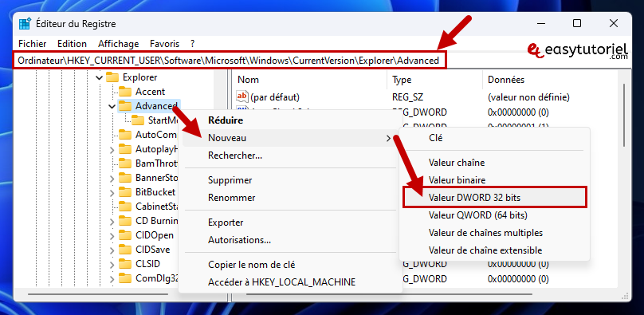Open the Edition menu
Screen dimensions: 644x315
[72, 44]
